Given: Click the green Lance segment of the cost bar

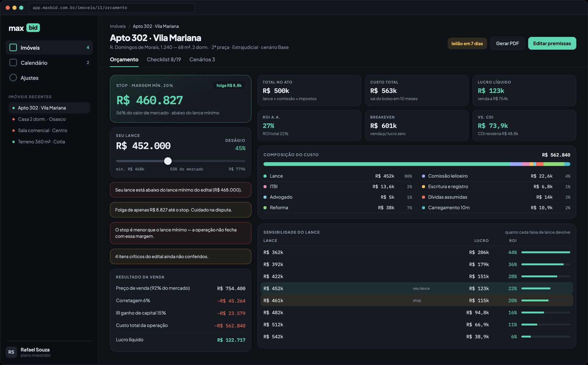Looking at the screenshot, I should tap(387, 164).
